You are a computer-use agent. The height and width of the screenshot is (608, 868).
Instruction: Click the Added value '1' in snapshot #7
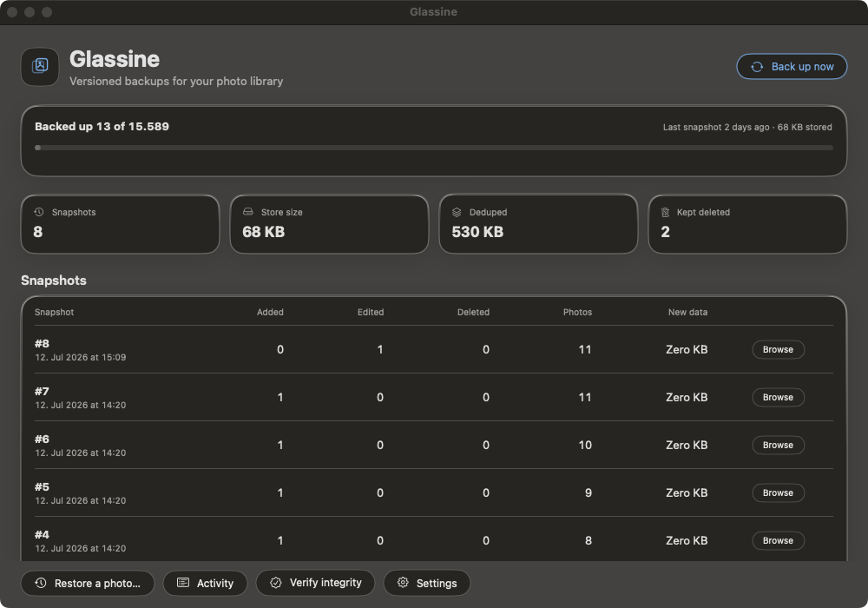(x=280, y=397)
